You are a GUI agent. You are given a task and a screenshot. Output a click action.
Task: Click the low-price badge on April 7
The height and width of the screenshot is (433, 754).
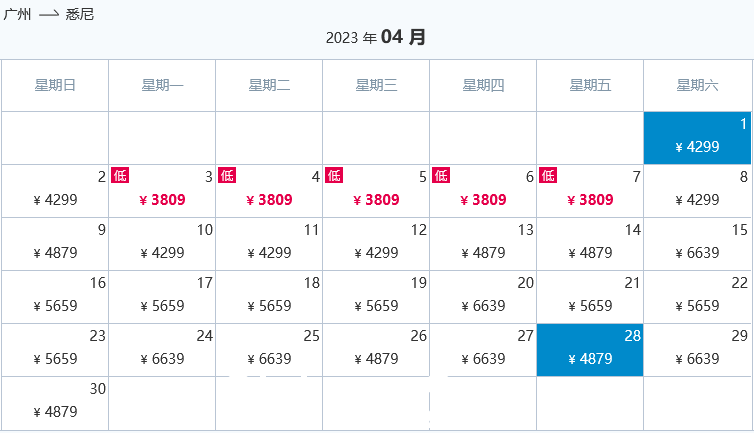pos(548,175)
